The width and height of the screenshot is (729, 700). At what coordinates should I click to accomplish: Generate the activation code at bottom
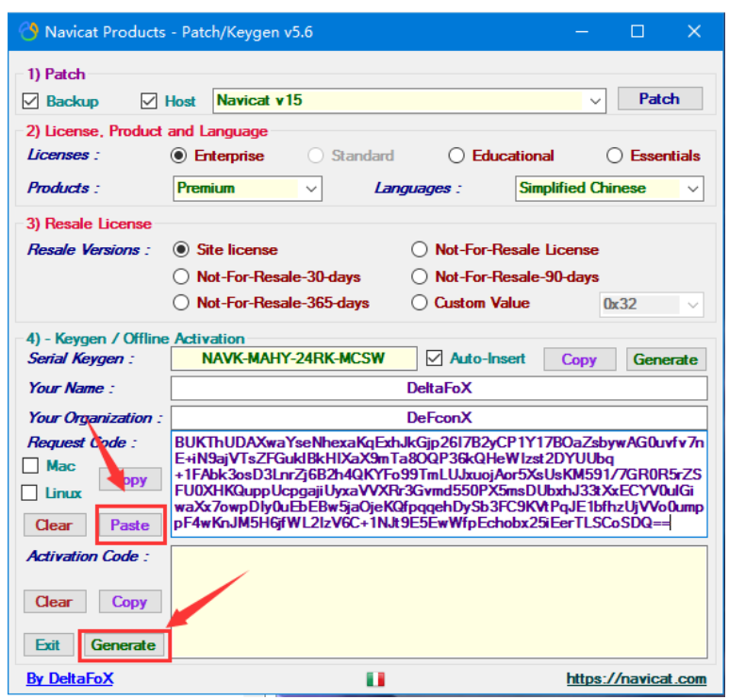(124, 645)
